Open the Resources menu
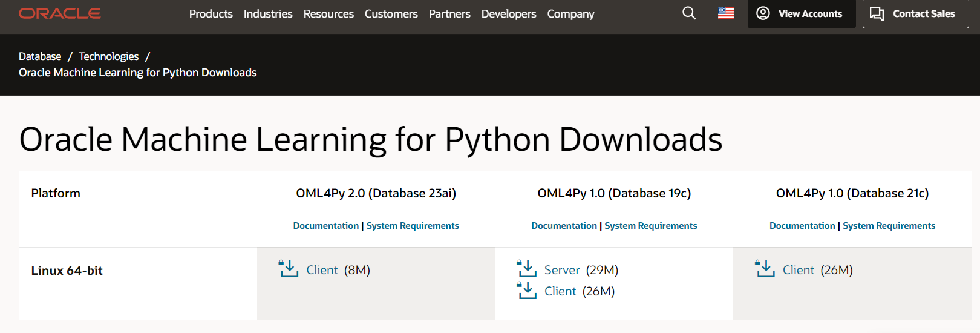This screenshot has height=333, width=980. tap(328, 14)
